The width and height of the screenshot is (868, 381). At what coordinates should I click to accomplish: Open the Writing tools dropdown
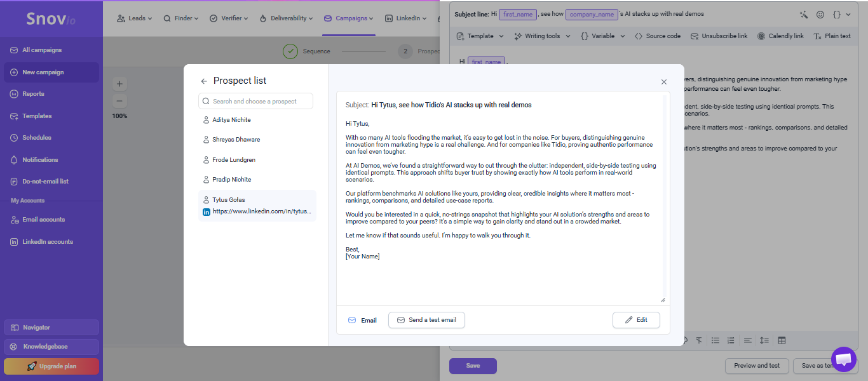tap(542, 36)
